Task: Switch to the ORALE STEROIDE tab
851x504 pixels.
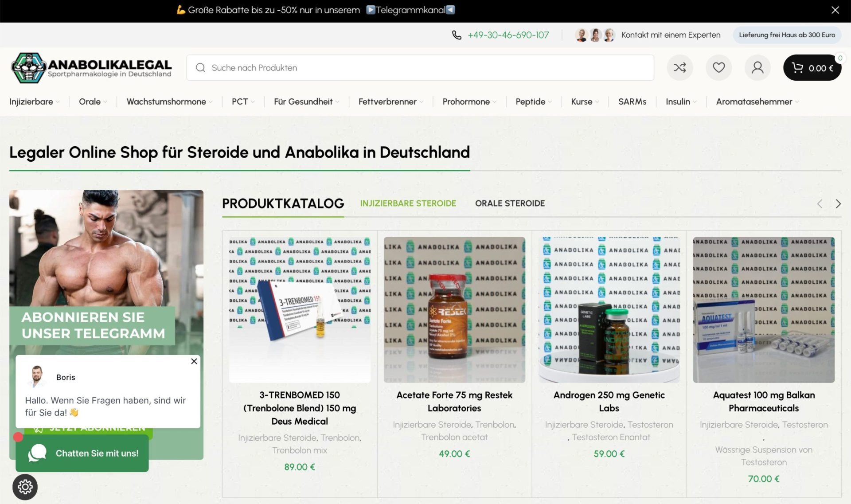Action: pyautogui.click(x=510, y=203)
